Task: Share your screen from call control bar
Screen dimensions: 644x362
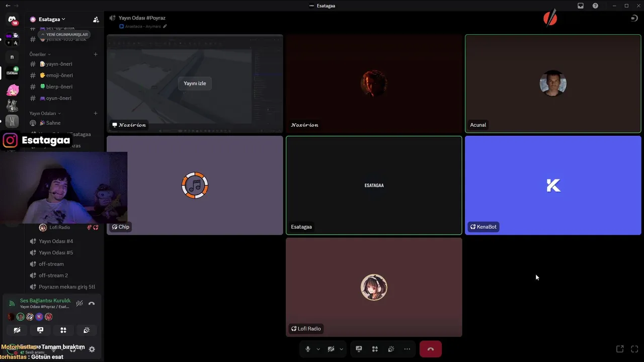Action: pyautogui.click(x=359, y=349)
